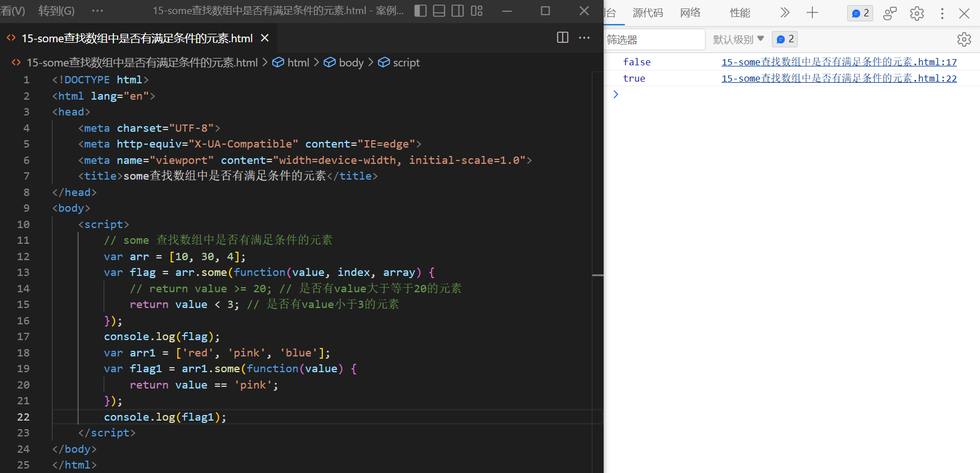Open source link html:17 in console
Screen dimensions: 980x473
839,62
